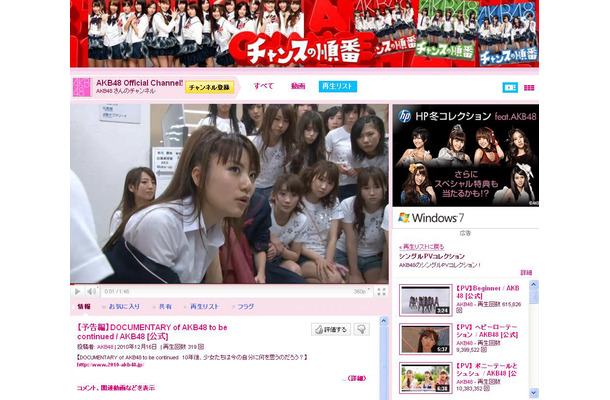Go back via 再生リストに戻る link
The width and height of the screenshot is (610, 400).
pos(421,247)
